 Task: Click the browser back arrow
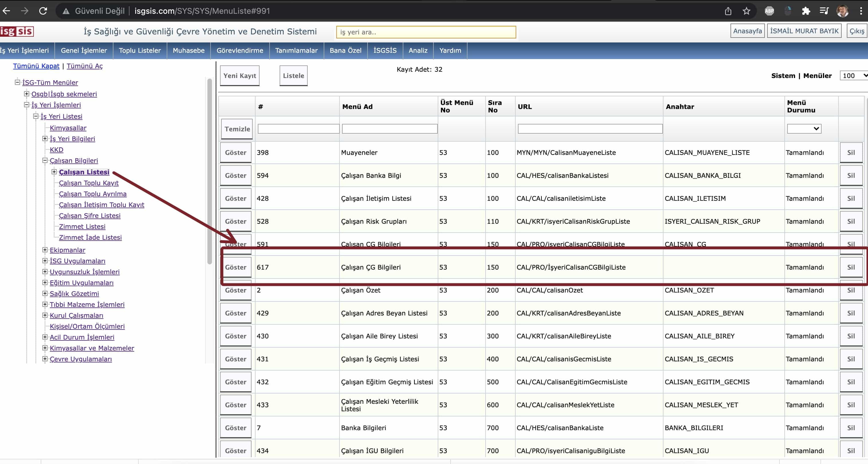6,11
